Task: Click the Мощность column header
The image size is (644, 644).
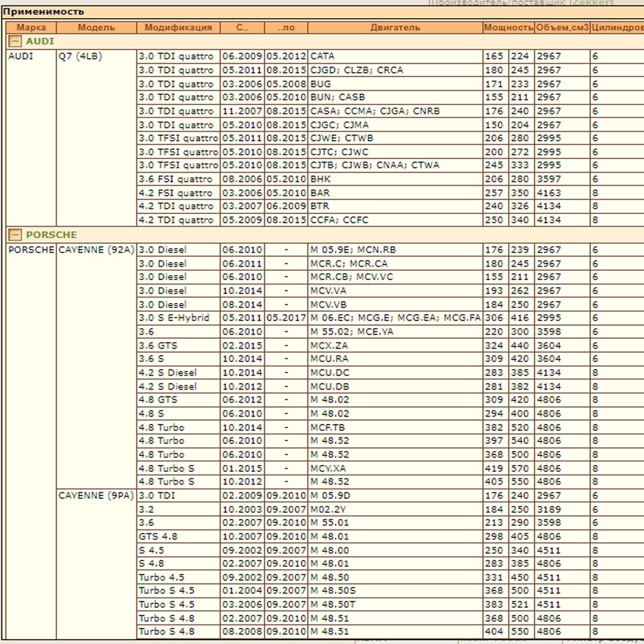Action: pos(508,27)
